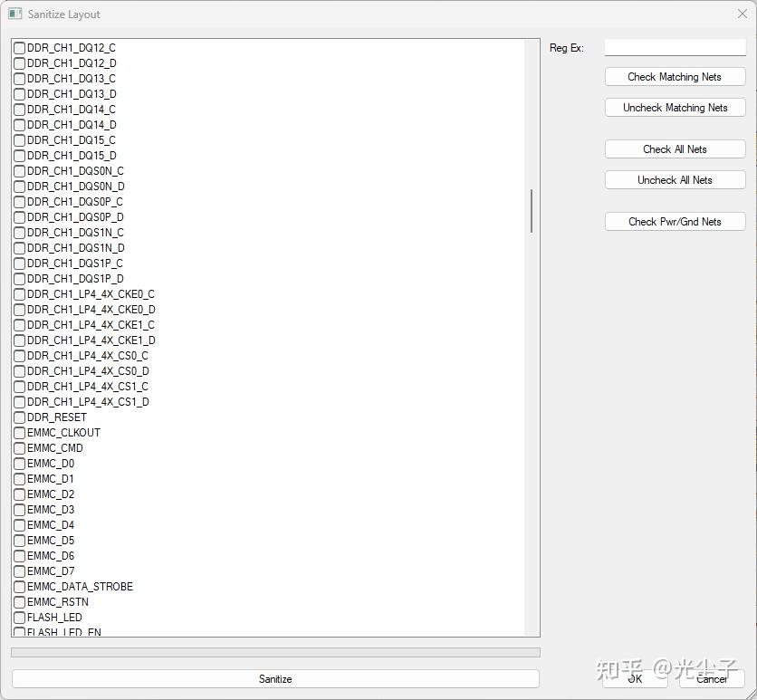Select the DDR_CH1_LP4_4X_CS1_D checkbox
757x700 pixels.
pos(19,402)
